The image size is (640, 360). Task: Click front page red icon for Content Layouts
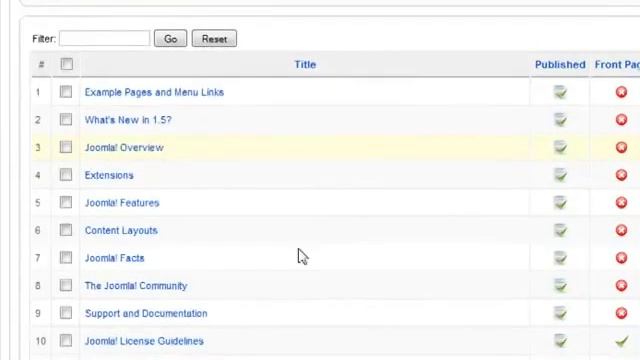[621, 230]
